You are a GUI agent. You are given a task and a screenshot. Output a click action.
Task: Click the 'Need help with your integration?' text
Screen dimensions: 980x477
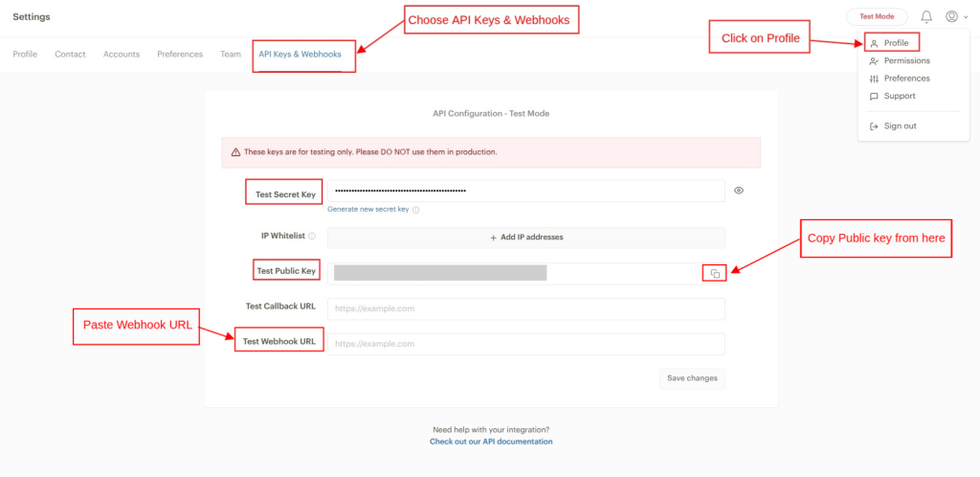click(491, 430)
